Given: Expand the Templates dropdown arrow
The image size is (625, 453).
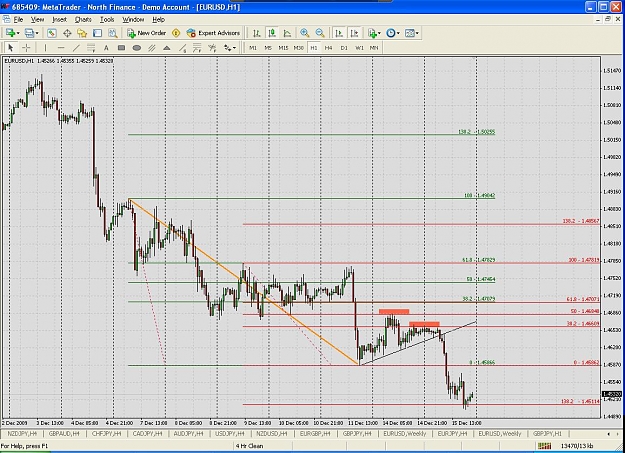Looking at the screenshot, I should pos(417,33).
